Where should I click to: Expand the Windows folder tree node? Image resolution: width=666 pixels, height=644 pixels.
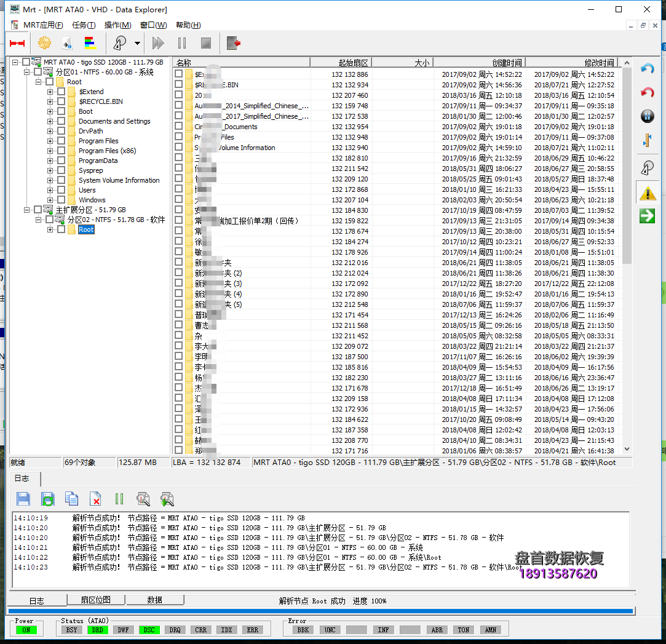[50, 200]
